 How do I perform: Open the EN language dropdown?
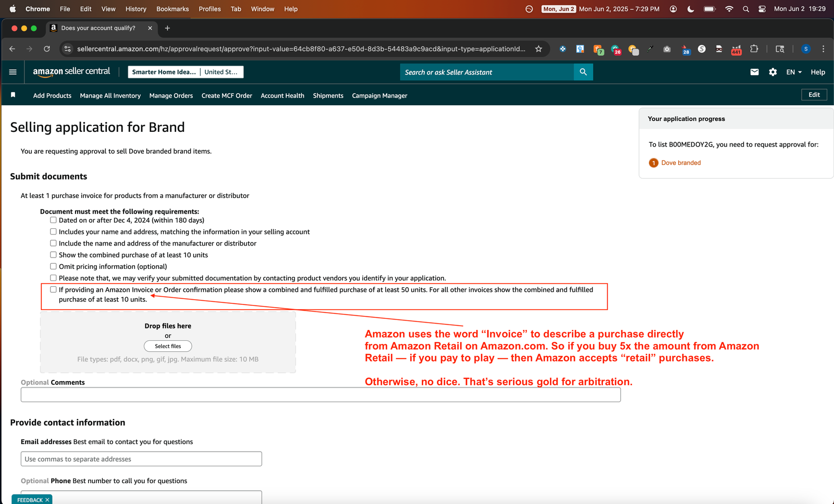click(x=794, y=72)
